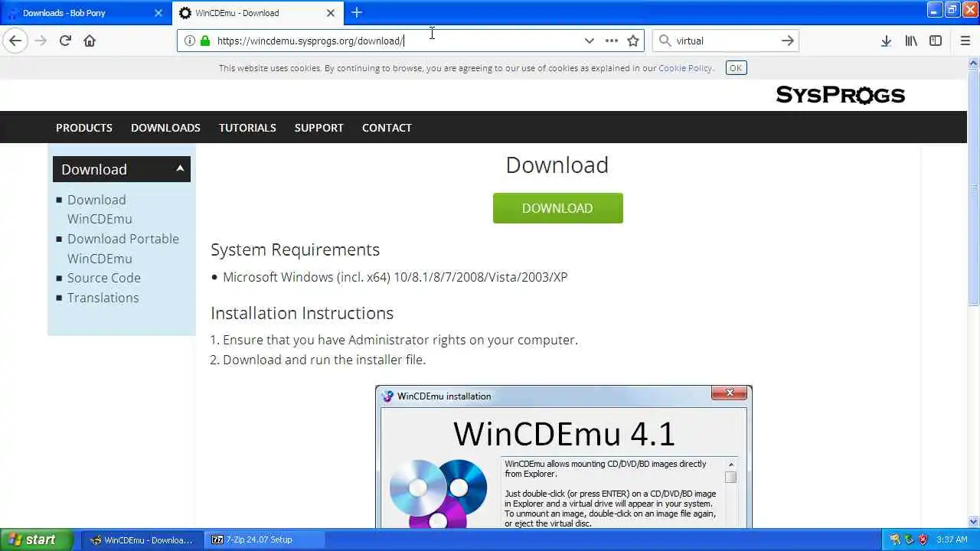
Task: Submit search with arrow button
Action: point(787,41)
